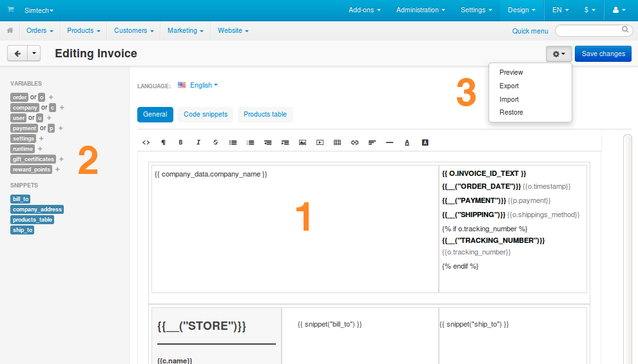
Task: Click the Quick menu link
Action: 530,31
